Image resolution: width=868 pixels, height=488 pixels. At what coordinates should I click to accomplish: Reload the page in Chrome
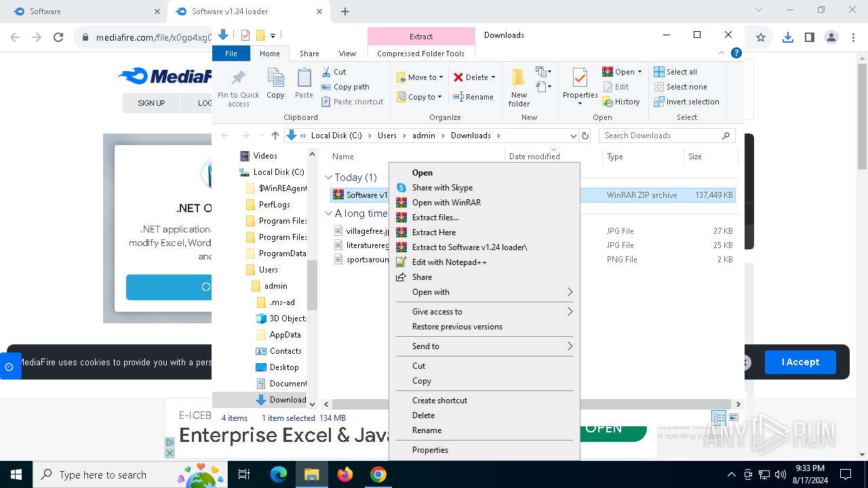58,38
